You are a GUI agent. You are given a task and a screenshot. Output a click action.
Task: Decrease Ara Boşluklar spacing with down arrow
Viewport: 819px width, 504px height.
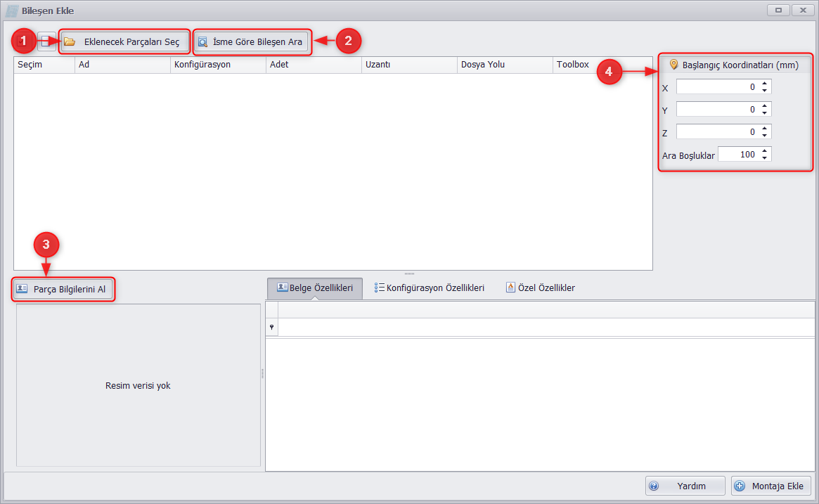(765, 157)
